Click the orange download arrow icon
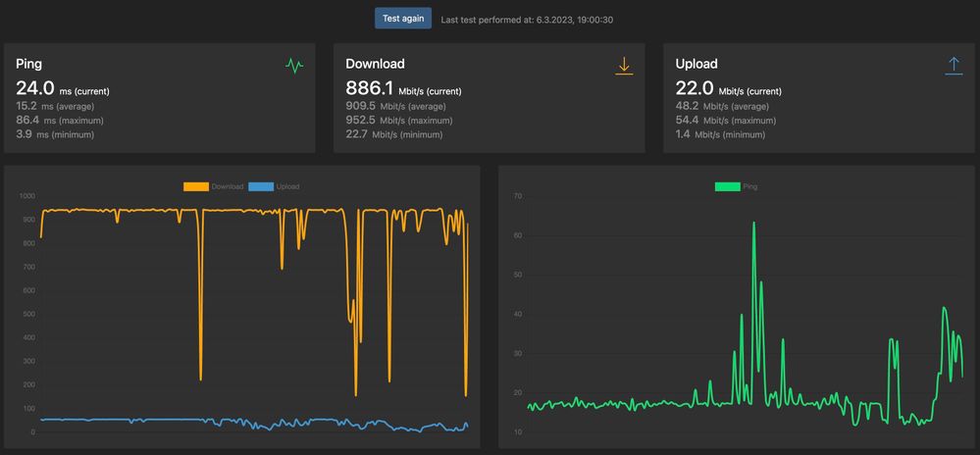This screenshot has width=980, height=455. [x=624, y=66]
